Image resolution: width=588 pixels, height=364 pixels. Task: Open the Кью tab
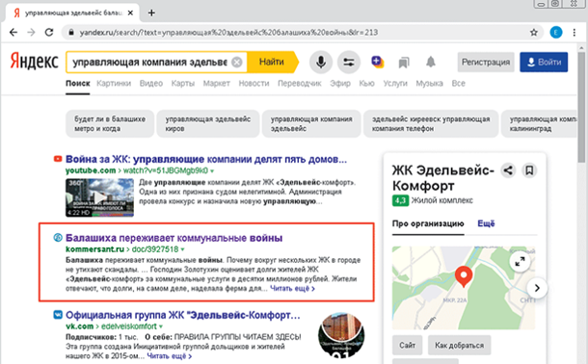(x=366, y=84)
